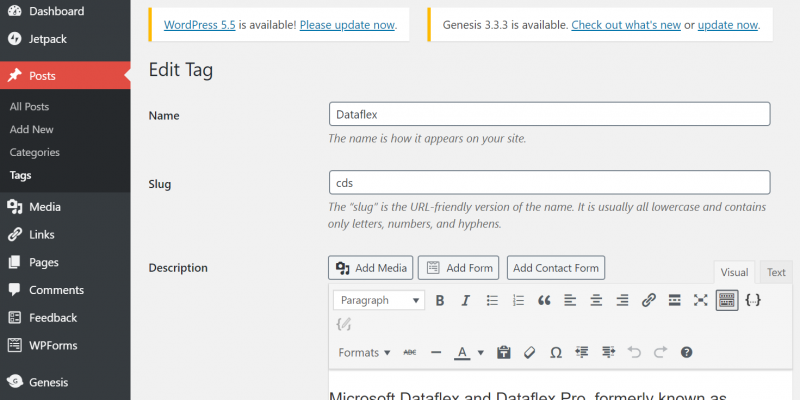Open Links in the sidebar

[x=65, y=235]
